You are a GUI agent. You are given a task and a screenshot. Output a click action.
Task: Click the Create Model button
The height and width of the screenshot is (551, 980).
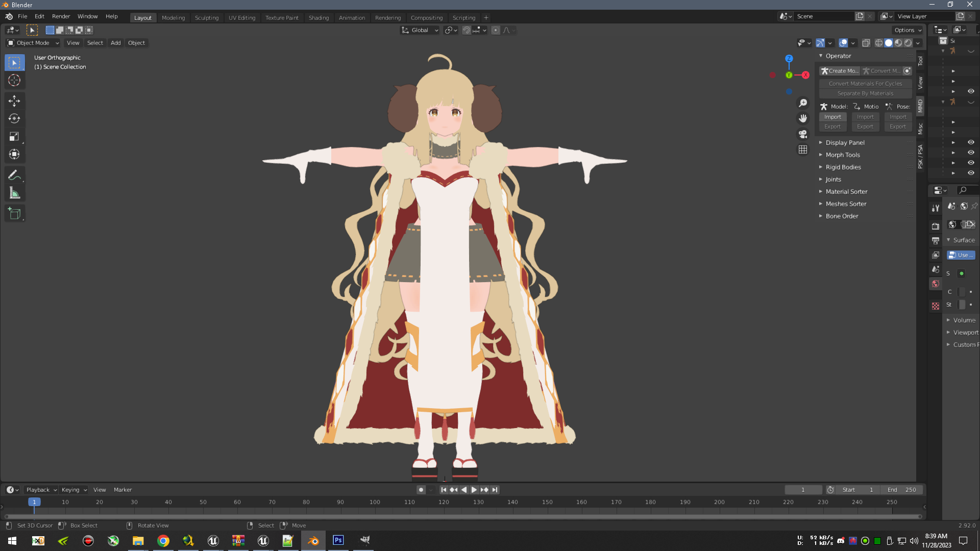pos(840,71)
